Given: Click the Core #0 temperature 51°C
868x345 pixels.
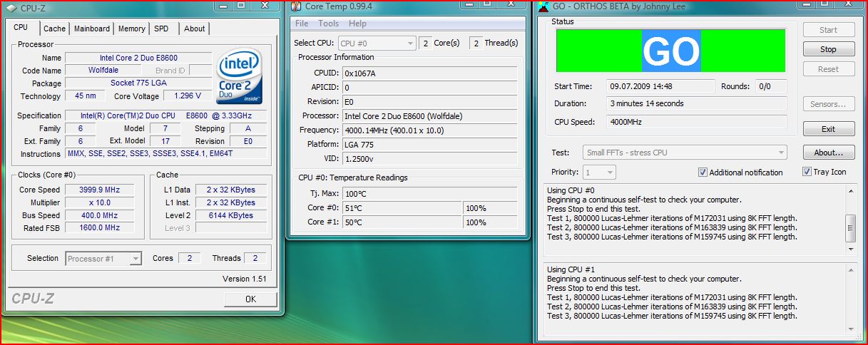Looking at the screenshot, I should pos(402,207).
